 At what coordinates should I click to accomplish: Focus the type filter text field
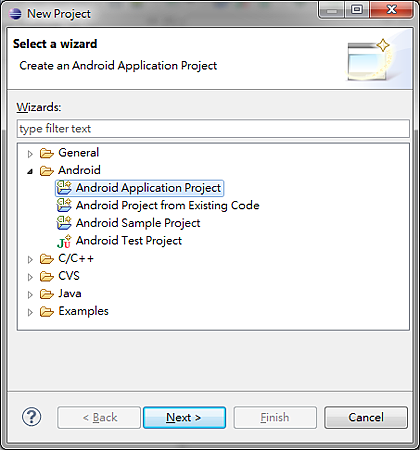213,129
